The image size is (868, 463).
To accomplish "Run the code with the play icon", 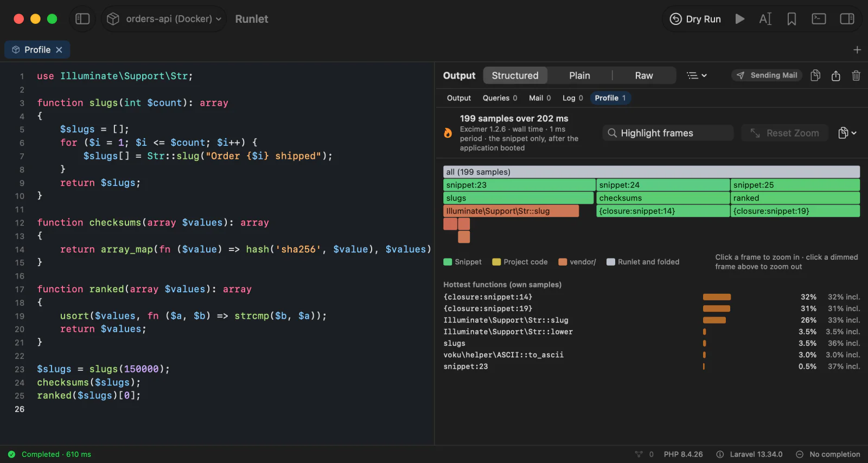I will tap(739, 19).
